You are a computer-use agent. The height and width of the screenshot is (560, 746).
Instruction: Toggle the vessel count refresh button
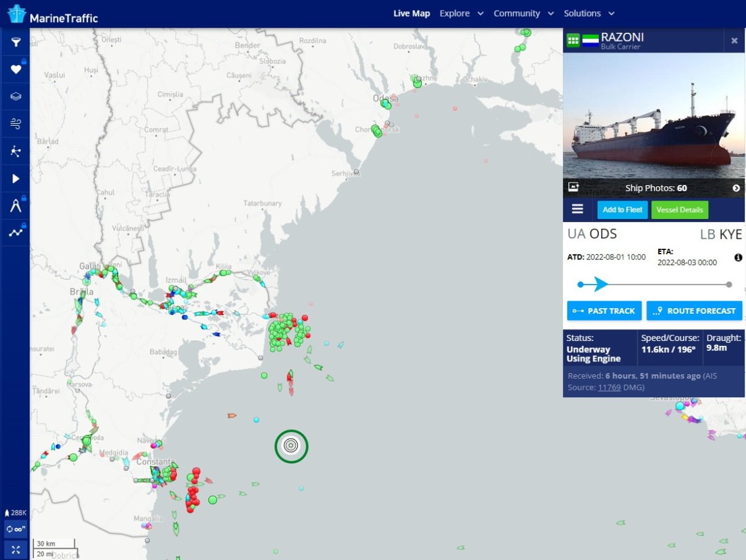point(16,529)
